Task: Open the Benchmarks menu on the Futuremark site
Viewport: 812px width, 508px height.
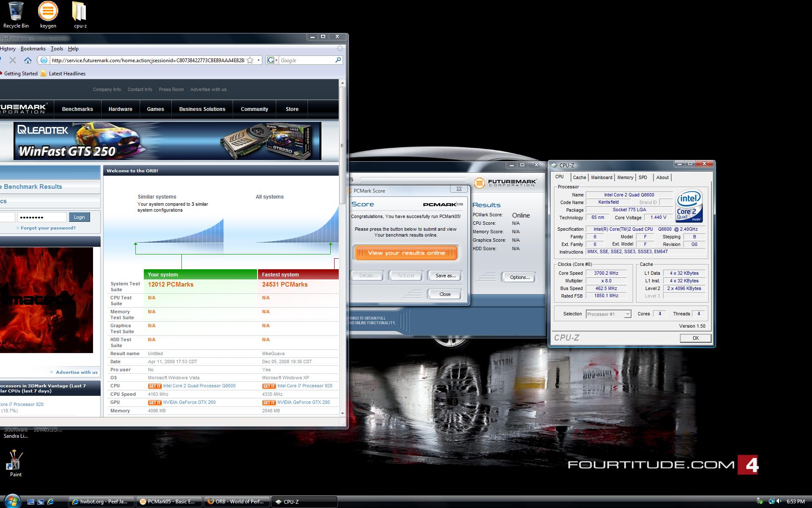Action: 77,109
